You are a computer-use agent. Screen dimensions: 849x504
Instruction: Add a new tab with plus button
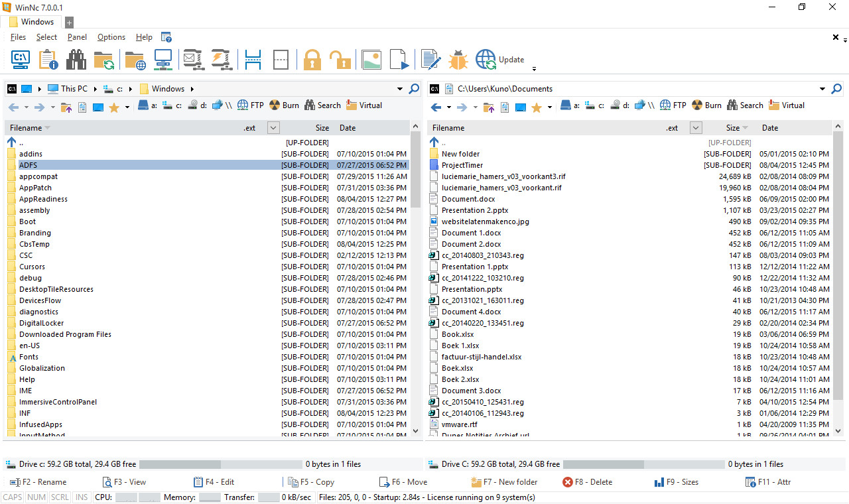click(69, 23)
